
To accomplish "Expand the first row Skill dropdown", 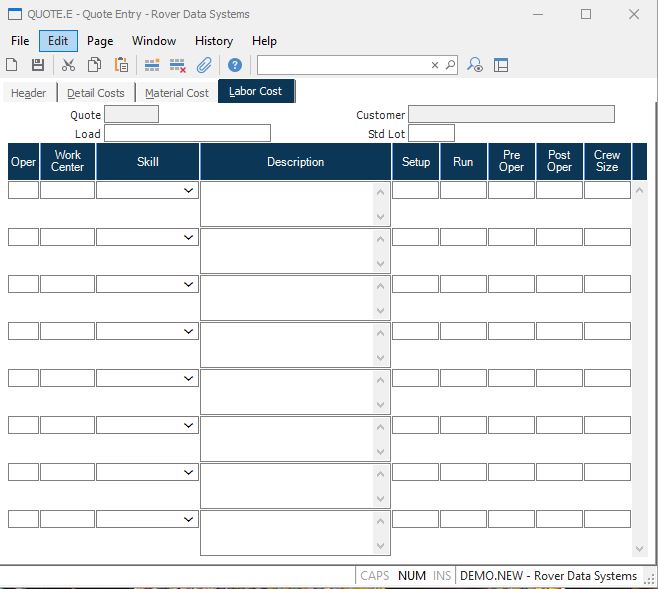I will [188, 190].
